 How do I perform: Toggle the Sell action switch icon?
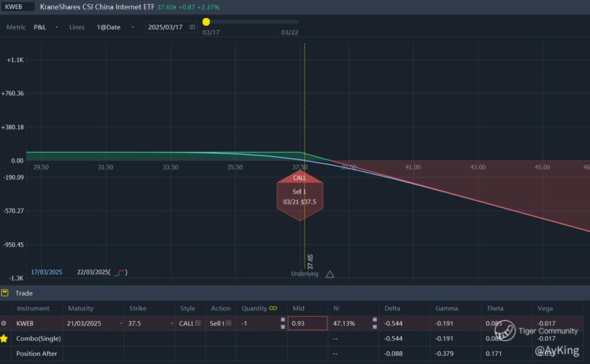click(x=228, y=323)
